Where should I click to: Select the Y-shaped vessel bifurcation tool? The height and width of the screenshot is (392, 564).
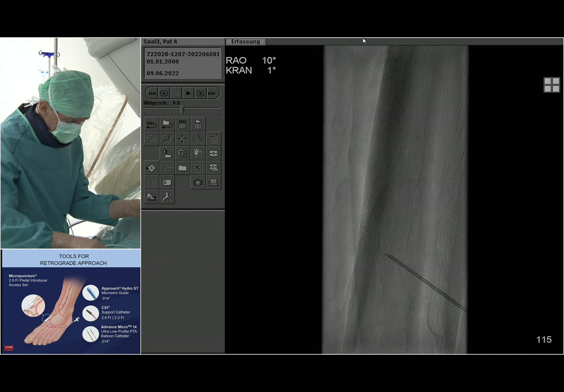click(167, 197)
